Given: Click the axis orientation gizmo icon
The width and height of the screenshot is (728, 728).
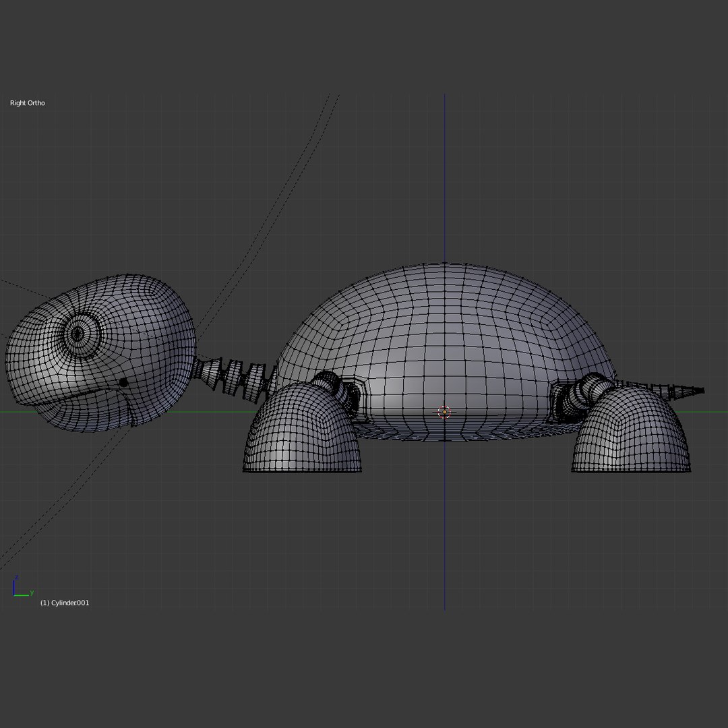Looking at the screenshot, I should (23, 586).
